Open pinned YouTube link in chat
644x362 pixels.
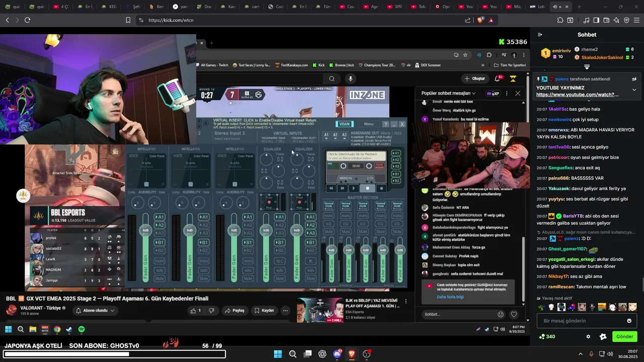coord(577,95)
